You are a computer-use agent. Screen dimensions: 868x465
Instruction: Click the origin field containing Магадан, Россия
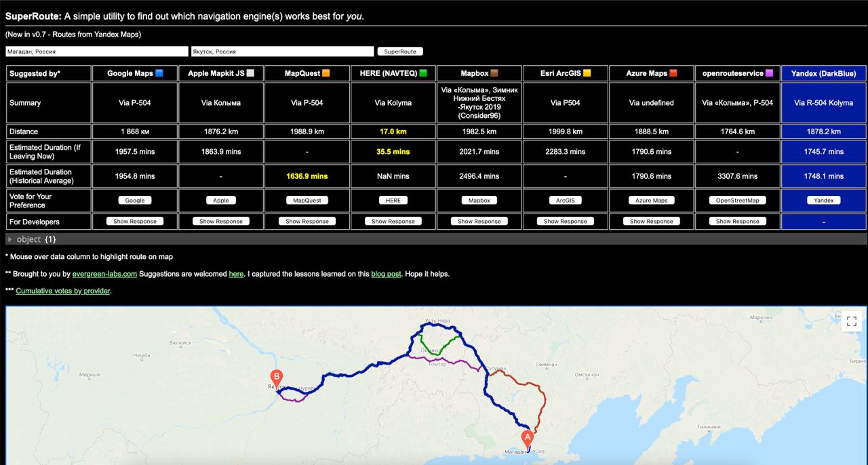[x=97, y=52]
